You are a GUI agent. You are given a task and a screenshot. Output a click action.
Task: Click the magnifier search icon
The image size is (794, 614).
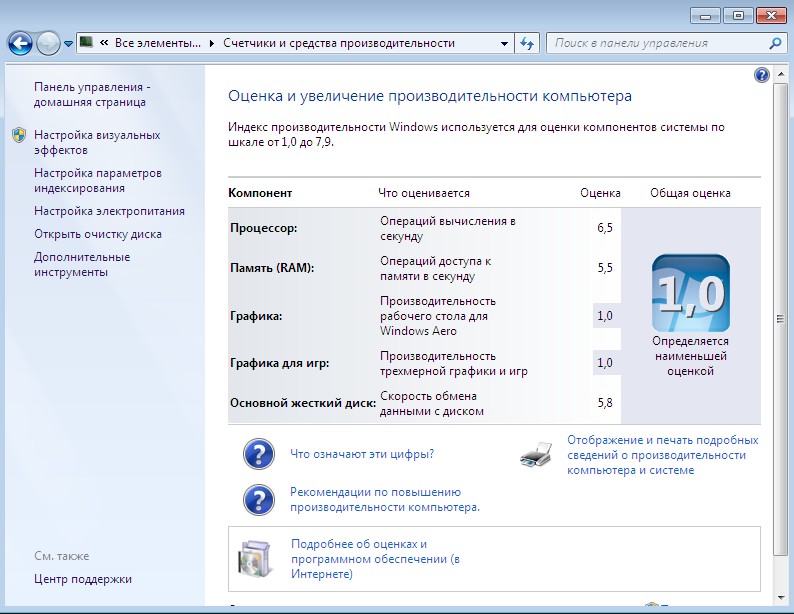[x=775, y=44]
